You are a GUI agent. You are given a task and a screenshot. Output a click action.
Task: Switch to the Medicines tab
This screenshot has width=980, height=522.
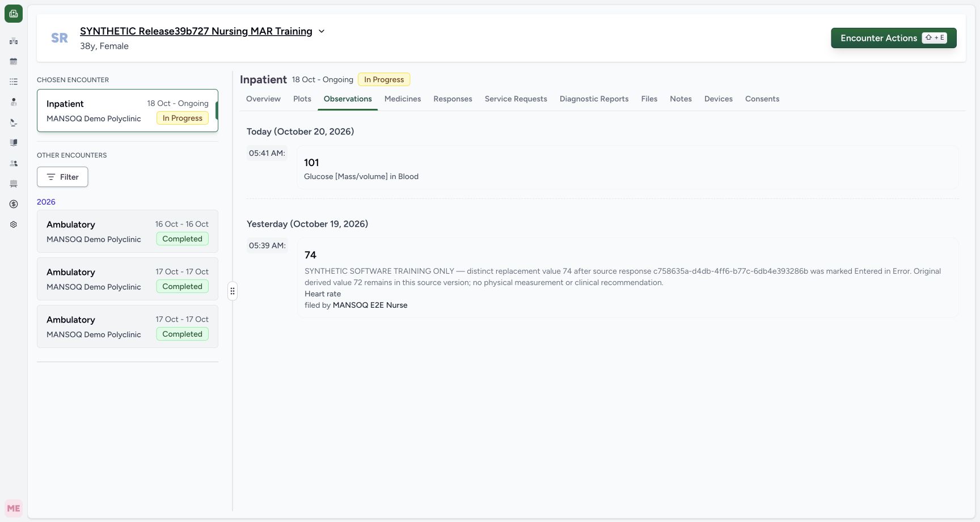point(403,99)
